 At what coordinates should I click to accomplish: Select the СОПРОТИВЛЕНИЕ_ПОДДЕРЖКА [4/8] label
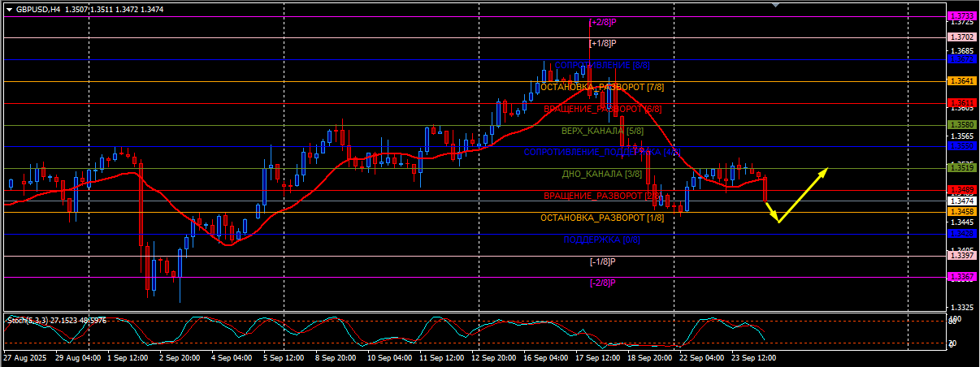click(x=602, y=153)
